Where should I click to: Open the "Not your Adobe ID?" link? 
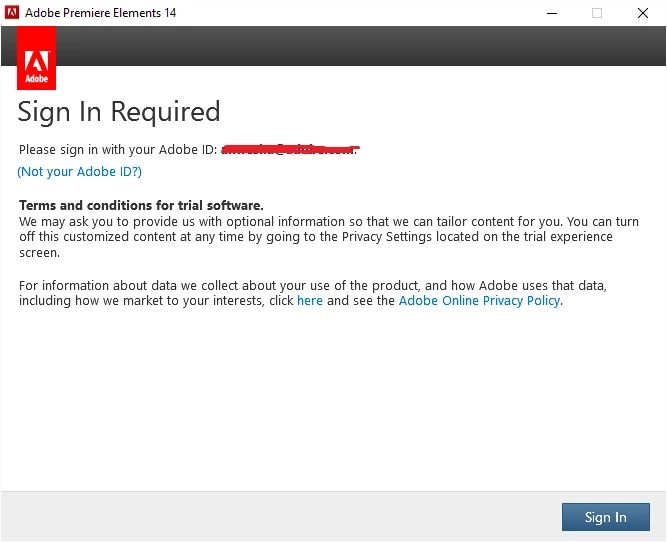(x=80, y=171)
